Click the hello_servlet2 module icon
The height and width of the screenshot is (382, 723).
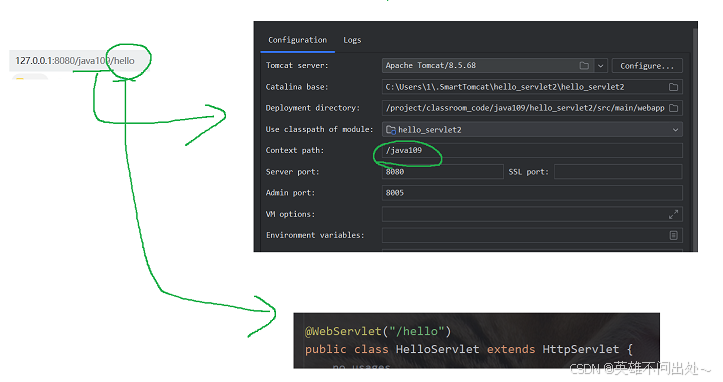[x=391, y=130]
